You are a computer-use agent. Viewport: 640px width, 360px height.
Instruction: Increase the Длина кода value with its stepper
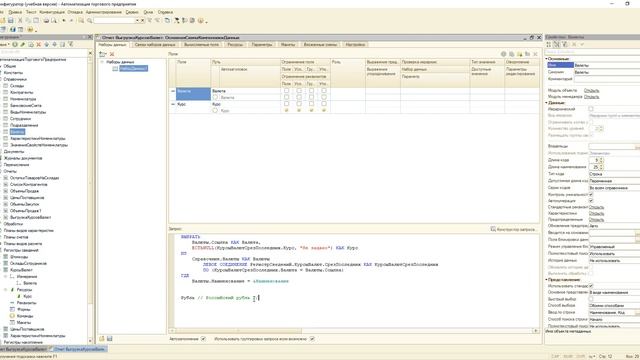tap(601, 159)
